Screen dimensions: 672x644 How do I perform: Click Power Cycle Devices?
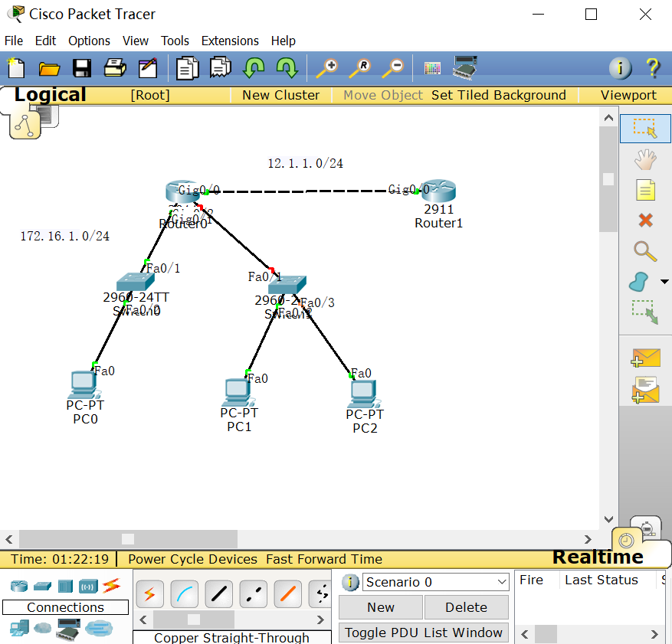pos(193,559)
